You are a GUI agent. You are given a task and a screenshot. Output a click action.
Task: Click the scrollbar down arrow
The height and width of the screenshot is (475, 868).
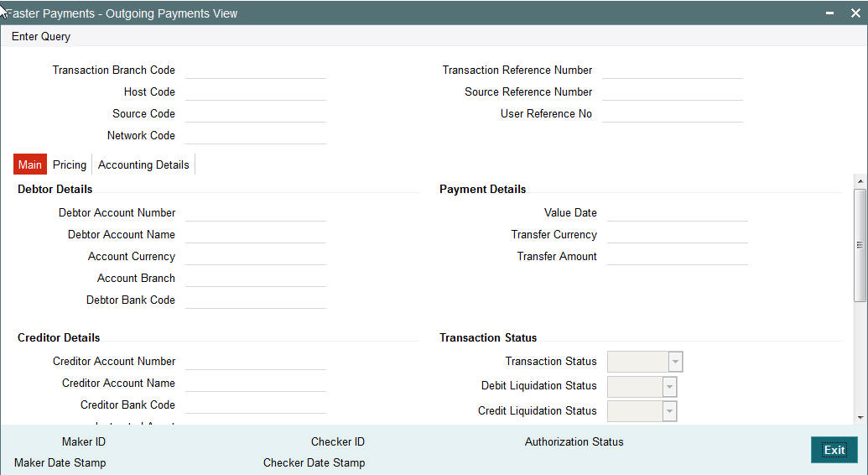click(860, 418)
